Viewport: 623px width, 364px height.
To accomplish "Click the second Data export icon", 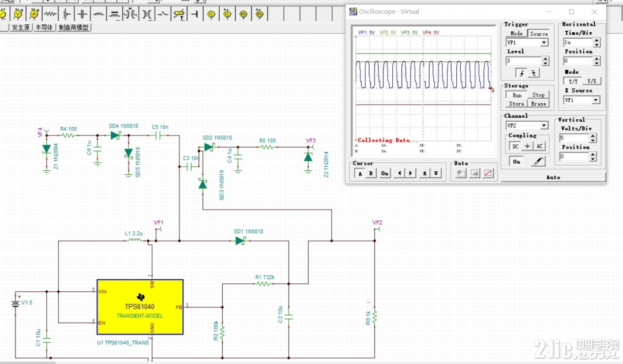I will click(x=474, y=173).
